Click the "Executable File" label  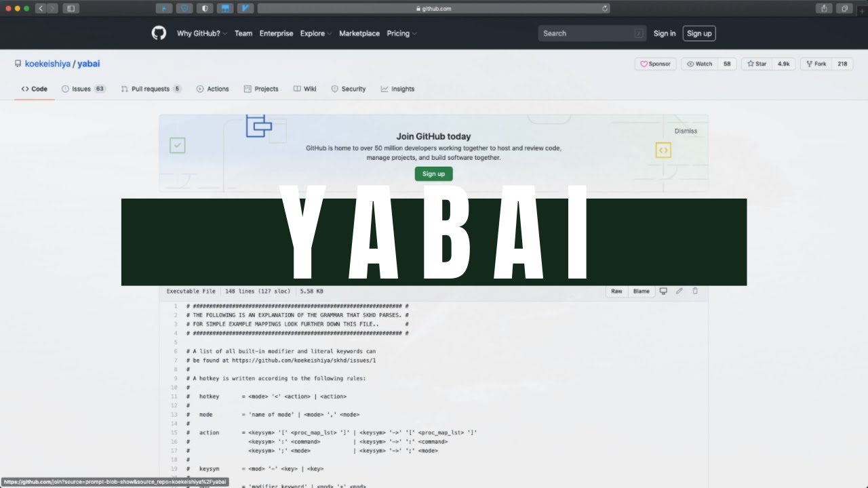point(191,291)
